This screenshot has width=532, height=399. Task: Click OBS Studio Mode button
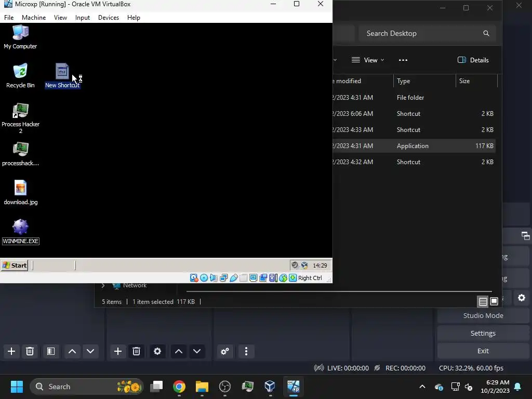(483, 315)
